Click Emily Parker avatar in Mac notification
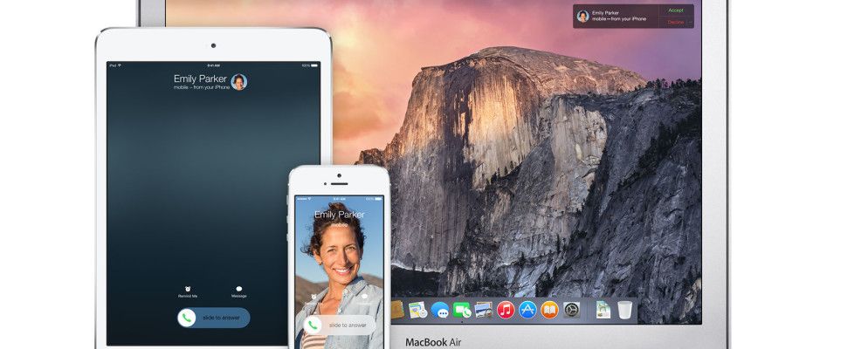 tap(583, 16)
